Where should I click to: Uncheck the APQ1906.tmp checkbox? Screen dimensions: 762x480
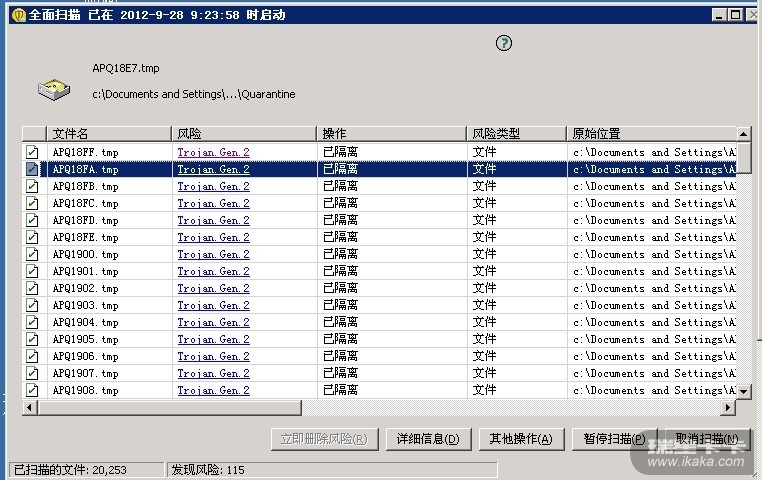coord(32,357)
